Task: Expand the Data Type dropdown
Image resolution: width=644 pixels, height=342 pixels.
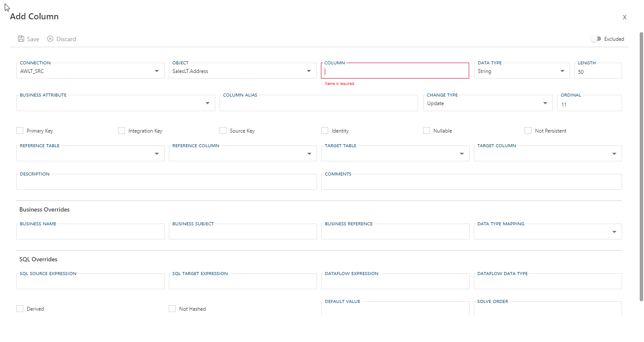Action: pyautogui.click(x=562, y=71)
